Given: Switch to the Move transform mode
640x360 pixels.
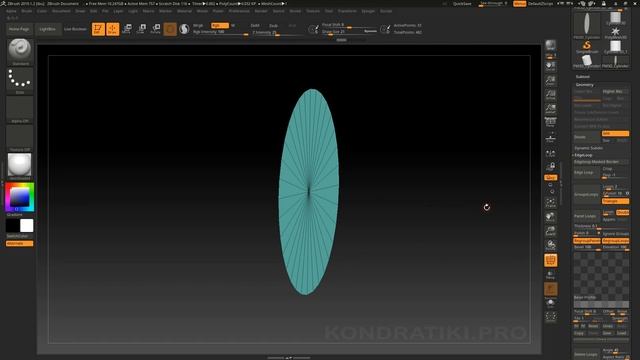Looking at the screenshot, I should pyautogui.click(x=127, y=29).
